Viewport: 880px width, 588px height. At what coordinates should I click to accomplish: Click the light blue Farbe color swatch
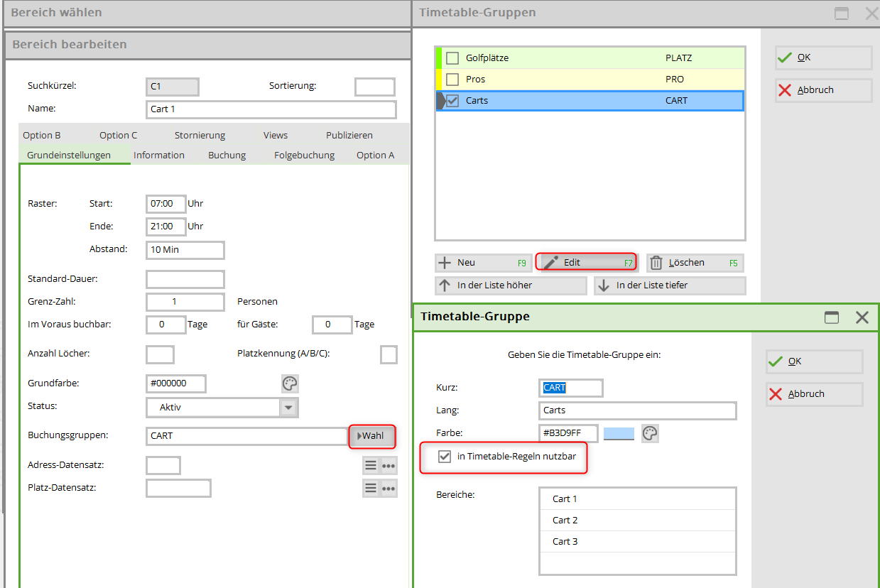point(619,433)
